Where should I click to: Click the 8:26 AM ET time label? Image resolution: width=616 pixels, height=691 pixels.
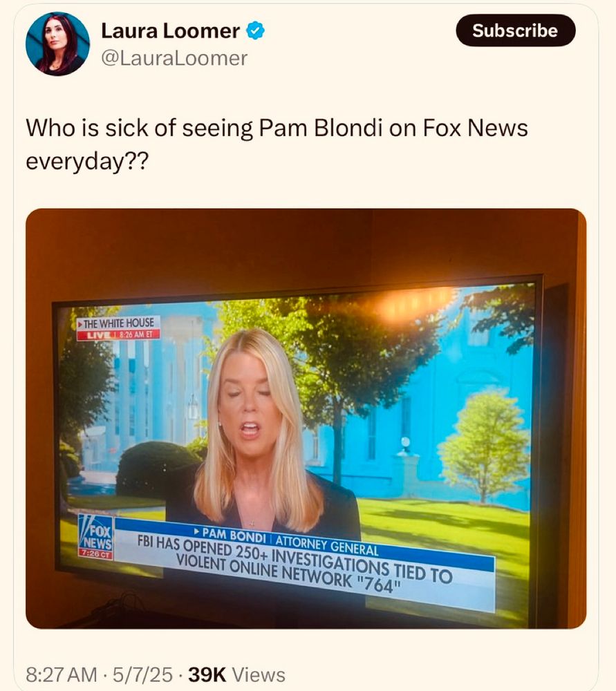click(x=135, y=334)
